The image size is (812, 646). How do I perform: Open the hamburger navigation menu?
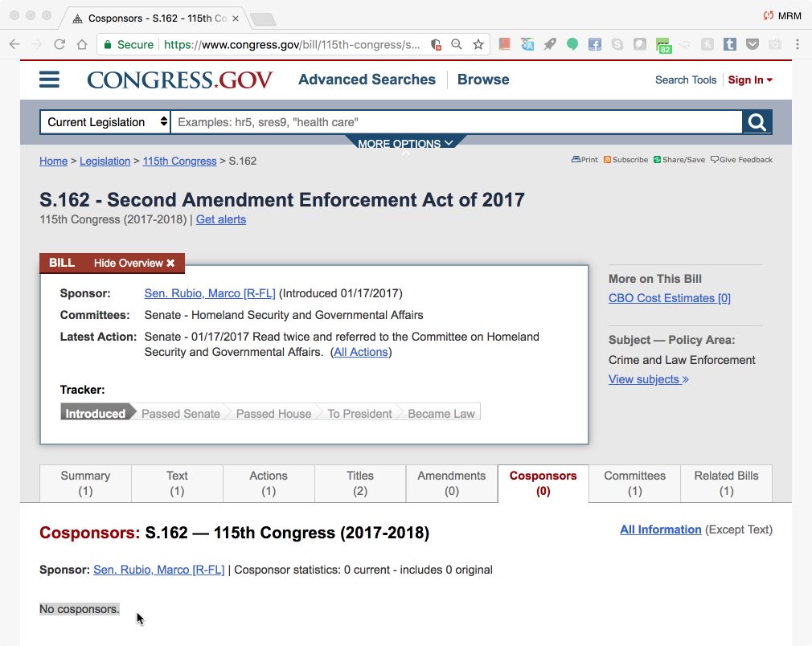[49, 80]
